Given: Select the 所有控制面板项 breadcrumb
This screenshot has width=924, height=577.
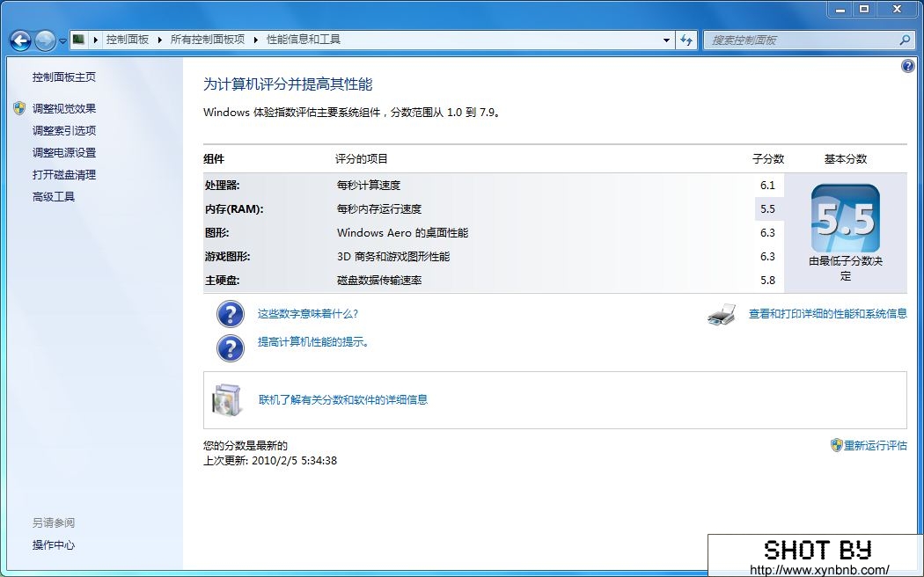Looking at the screenshot, I should click(208, 40).
